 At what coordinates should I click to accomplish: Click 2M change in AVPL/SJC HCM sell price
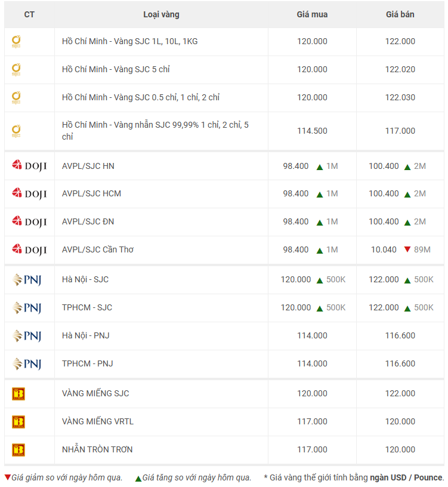pyautogui.click(x=420, y=193)
